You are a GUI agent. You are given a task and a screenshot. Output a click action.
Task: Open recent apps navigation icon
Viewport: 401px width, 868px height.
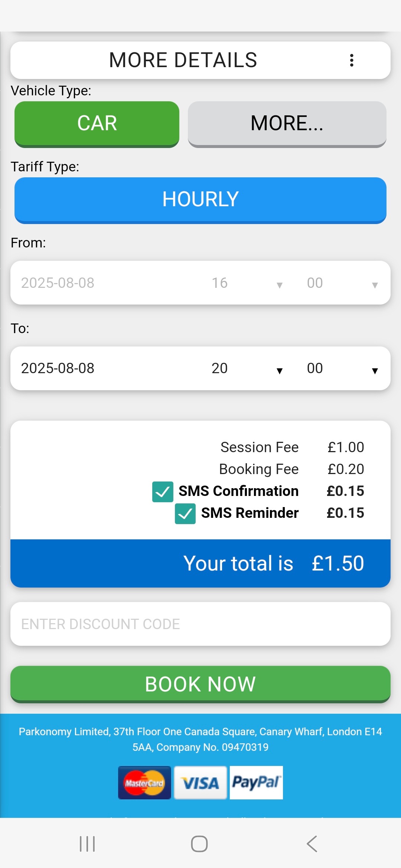[x=88, y=844]
